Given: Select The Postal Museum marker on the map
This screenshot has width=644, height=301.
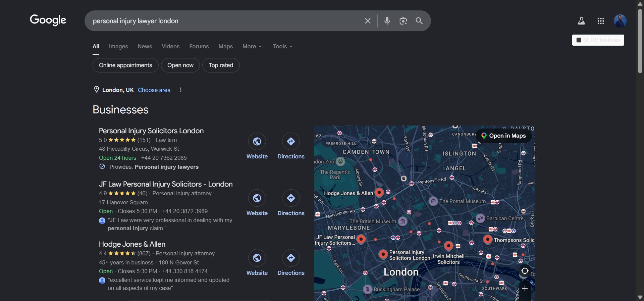Looking at the screenshot, I should pyautogui.click(x=433, y=201).
